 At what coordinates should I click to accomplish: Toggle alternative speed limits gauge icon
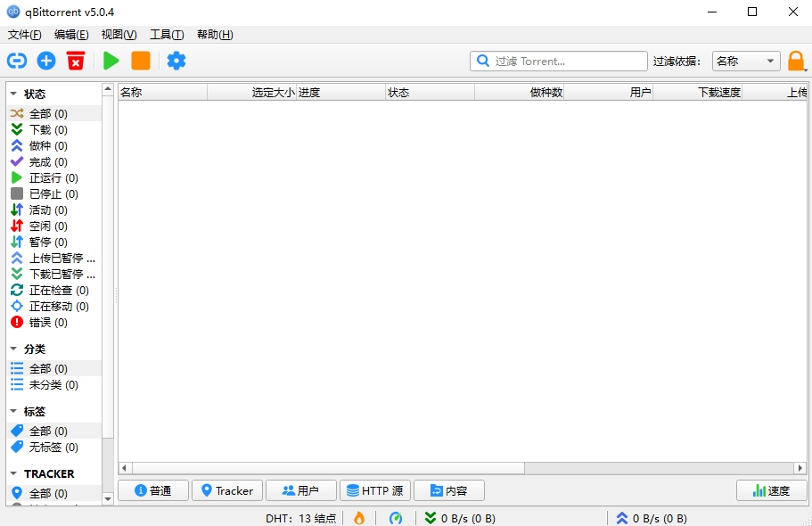396,518
